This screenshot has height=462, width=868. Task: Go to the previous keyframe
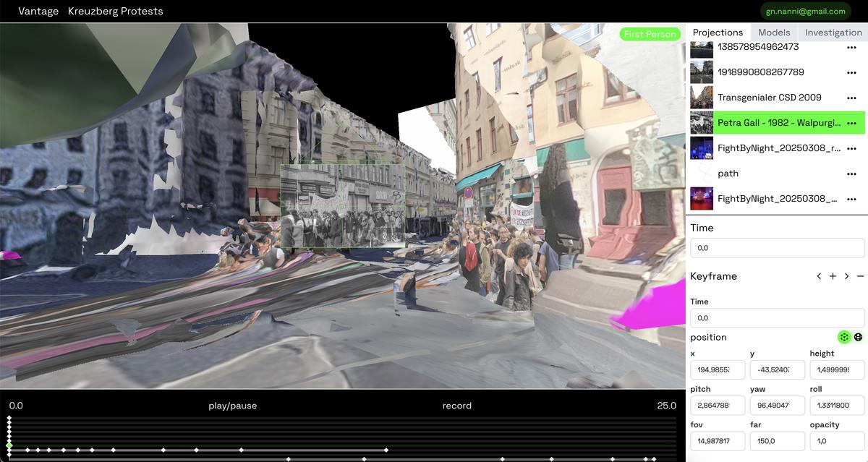[819, 276]
